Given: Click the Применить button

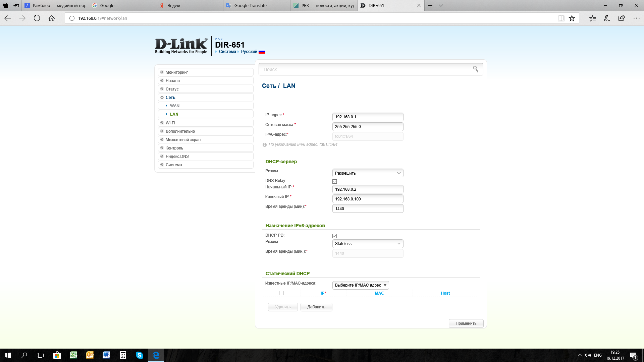Looking at the screenshot, I should (466, 323).
